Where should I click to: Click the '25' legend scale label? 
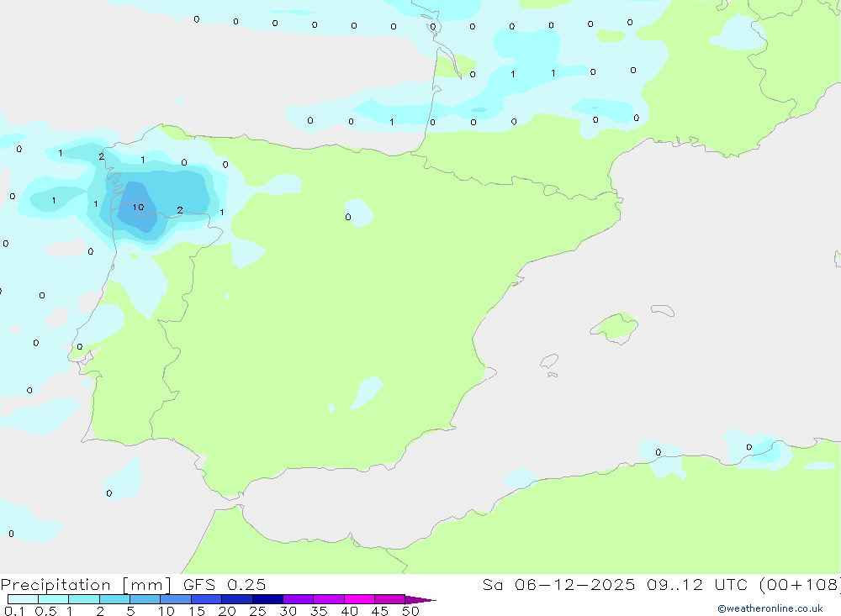(258, 611)
